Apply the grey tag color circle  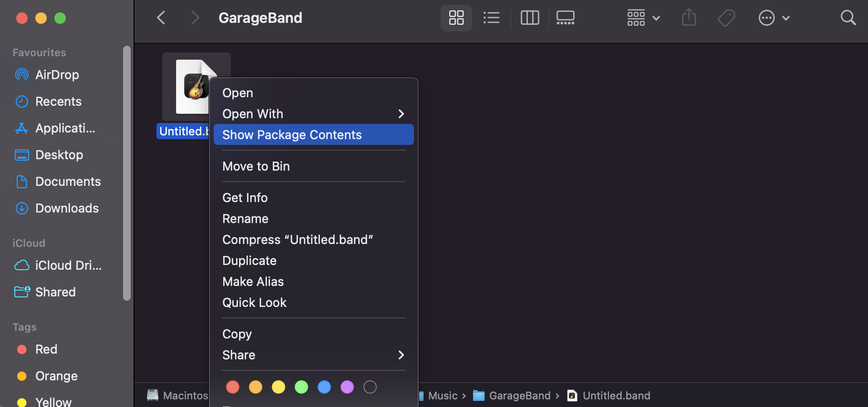[x=370, y=387]
